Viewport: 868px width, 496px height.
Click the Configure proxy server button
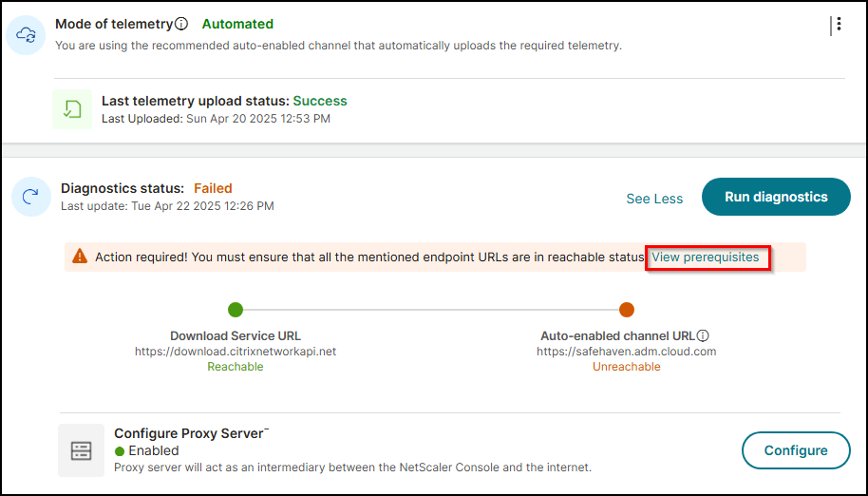(x=796, y=450)
